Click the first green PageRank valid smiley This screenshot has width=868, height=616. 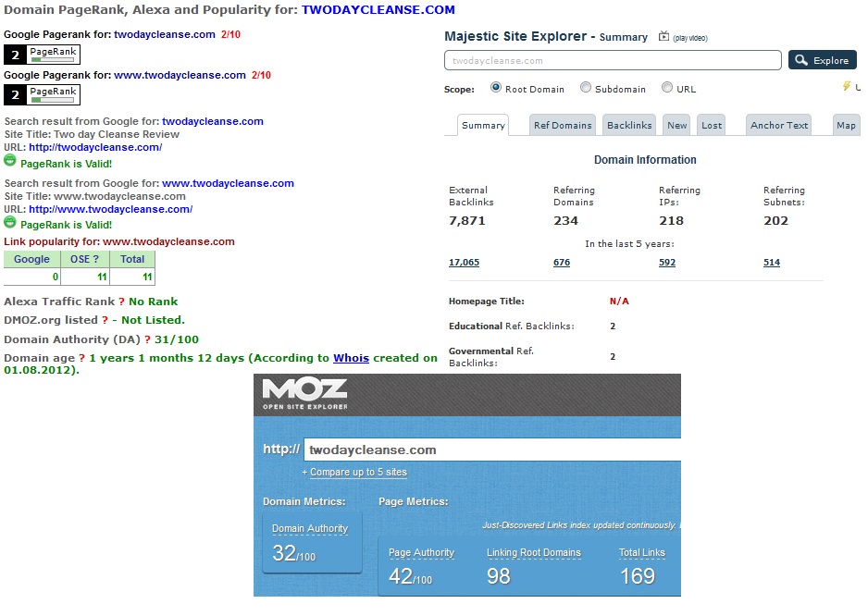[x=10, y=161]
